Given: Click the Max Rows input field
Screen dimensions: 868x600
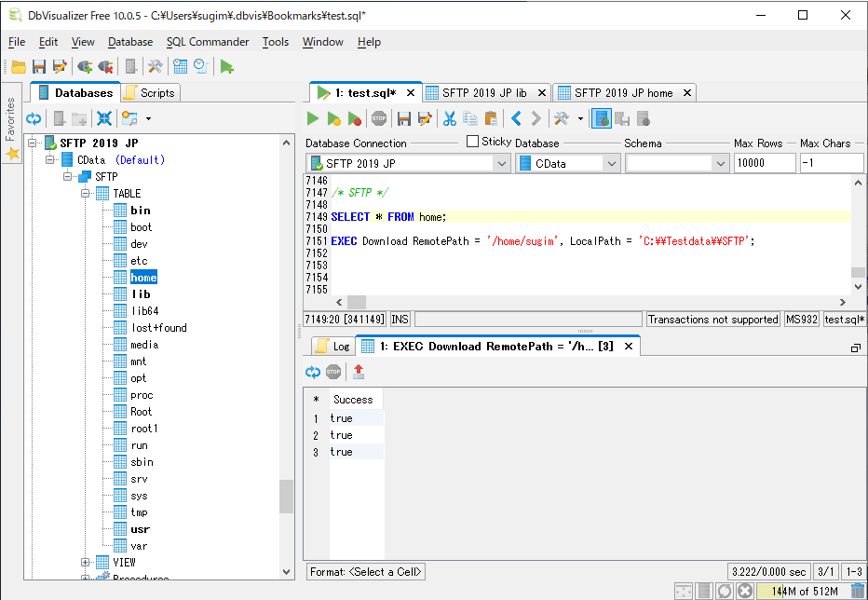Looking at the screenshot, I should (x=764, y=163).
